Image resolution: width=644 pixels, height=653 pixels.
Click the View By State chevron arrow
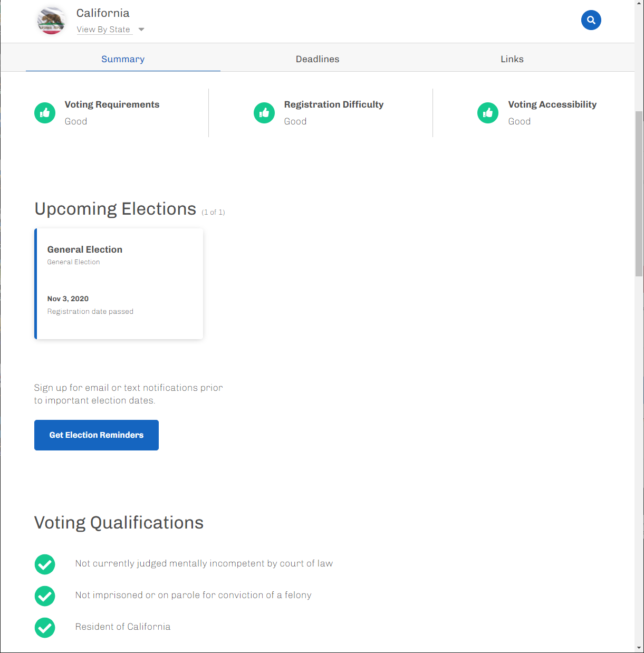[141, 30]
